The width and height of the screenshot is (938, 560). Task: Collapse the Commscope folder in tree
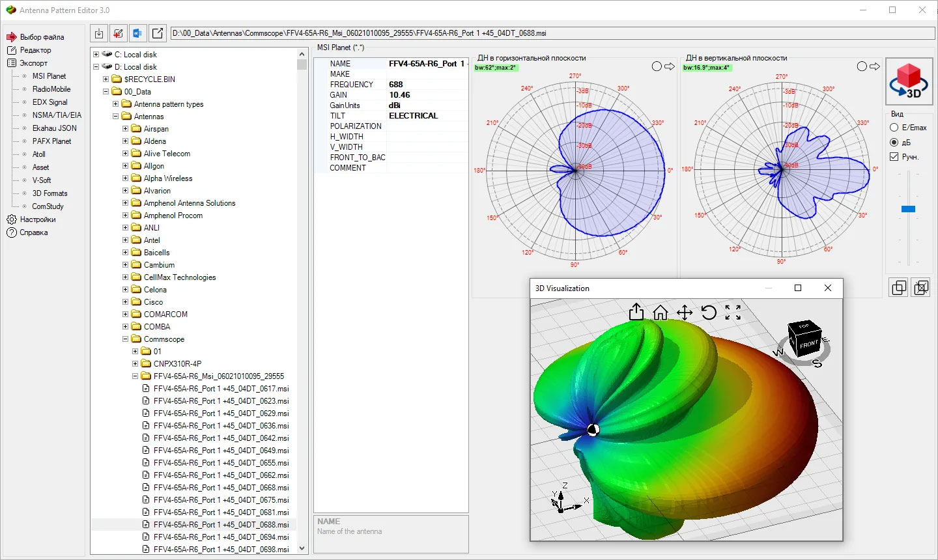click(x=126, y=339)
